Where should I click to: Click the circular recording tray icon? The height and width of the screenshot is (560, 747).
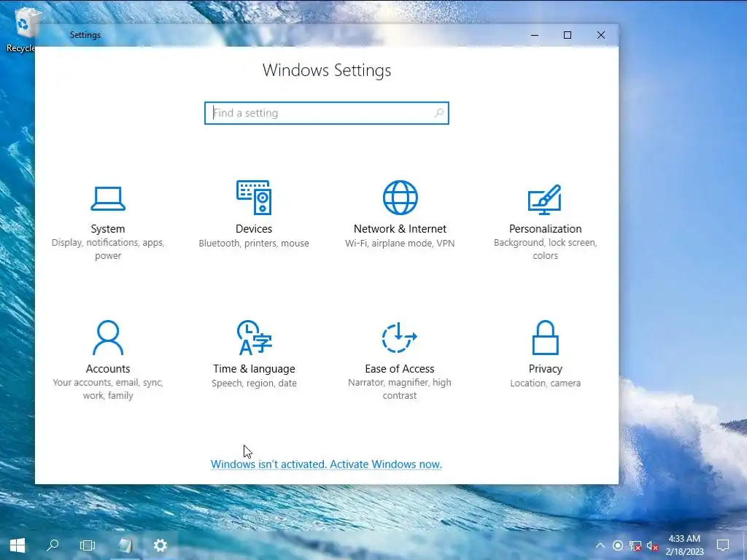tap(617, 545)
